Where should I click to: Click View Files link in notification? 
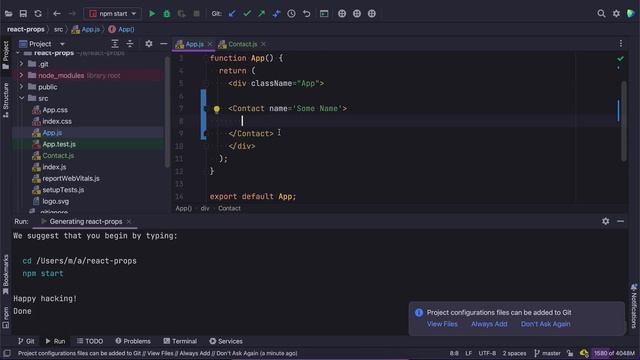(x=442, y=324)
